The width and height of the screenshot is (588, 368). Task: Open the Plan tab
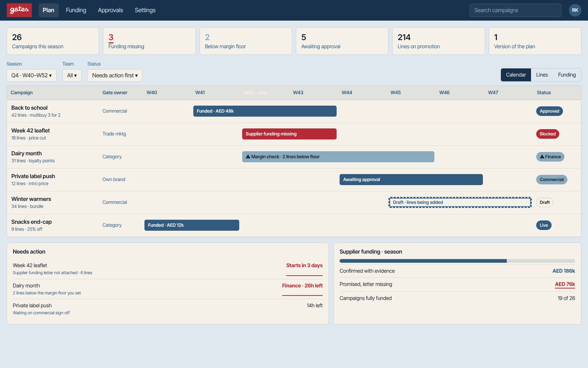pyautogui.click(x=49, y=10)
